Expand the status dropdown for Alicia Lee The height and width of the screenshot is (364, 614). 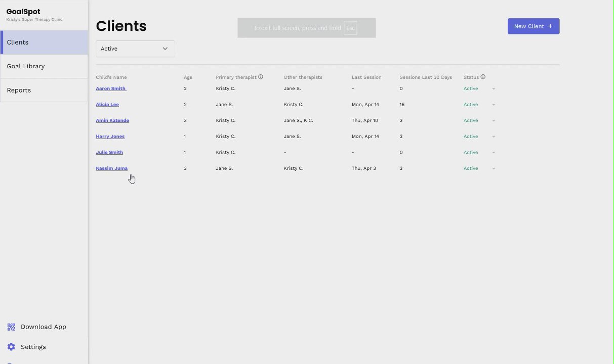point(494,105)
